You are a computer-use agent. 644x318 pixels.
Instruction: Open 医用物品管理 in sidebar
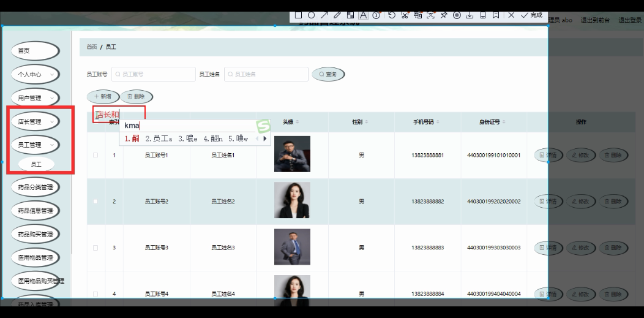[x=36, y=257]
